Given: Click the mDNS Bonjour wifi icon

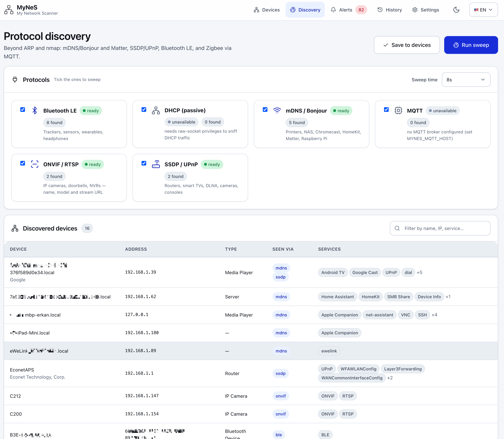Looking at the screenshot, I should click(277, 110).
